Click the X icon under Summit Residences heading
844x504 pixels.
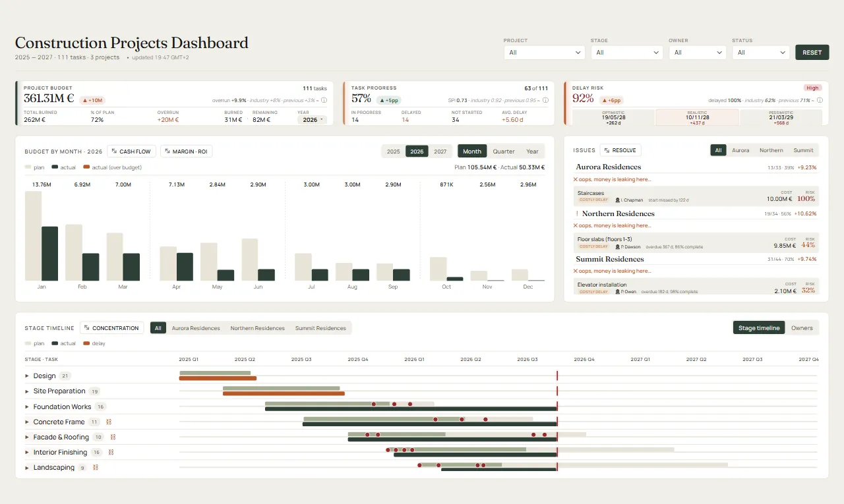(x=576, y=271)
